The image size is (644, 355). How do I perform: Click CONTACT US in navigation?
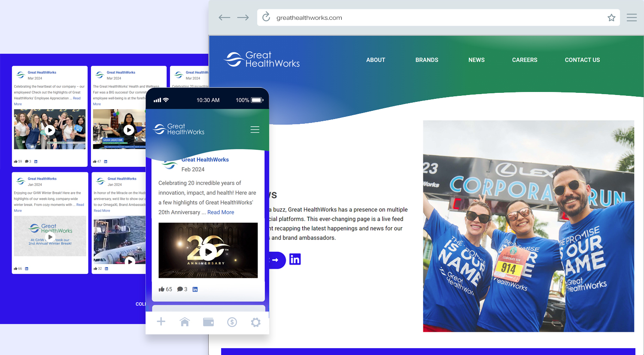(x=582, y=60)
